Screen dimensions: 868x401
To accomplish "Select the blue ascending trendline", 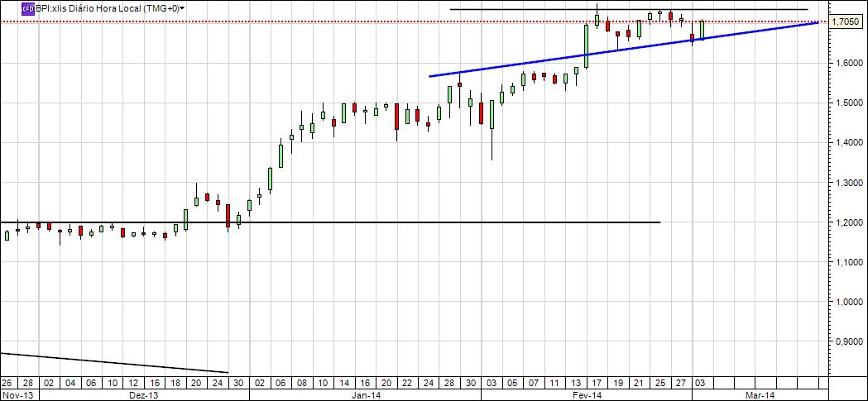I will coord(623,50).
